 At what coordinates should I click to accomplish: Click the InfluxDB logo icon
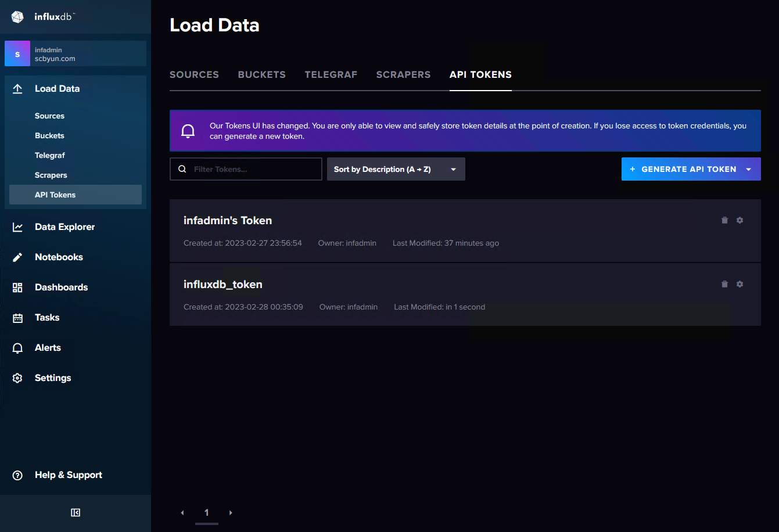[x=17, y=17]
